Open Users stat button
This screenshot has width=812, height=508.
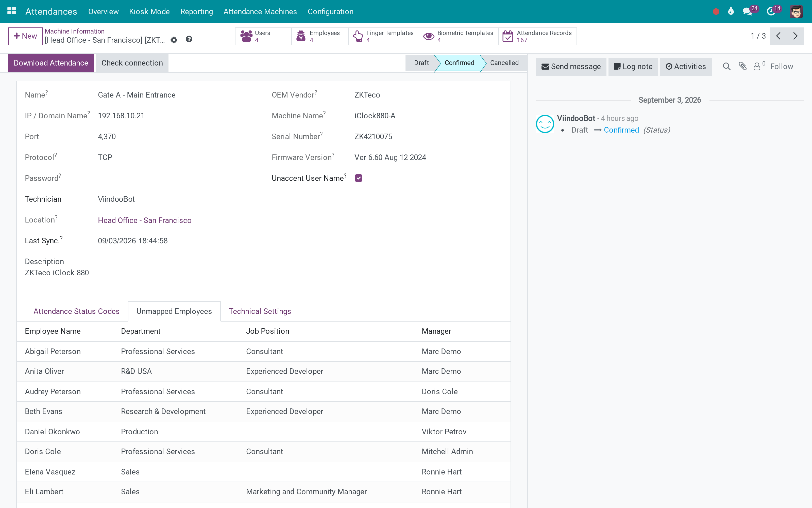coord(263,36)
